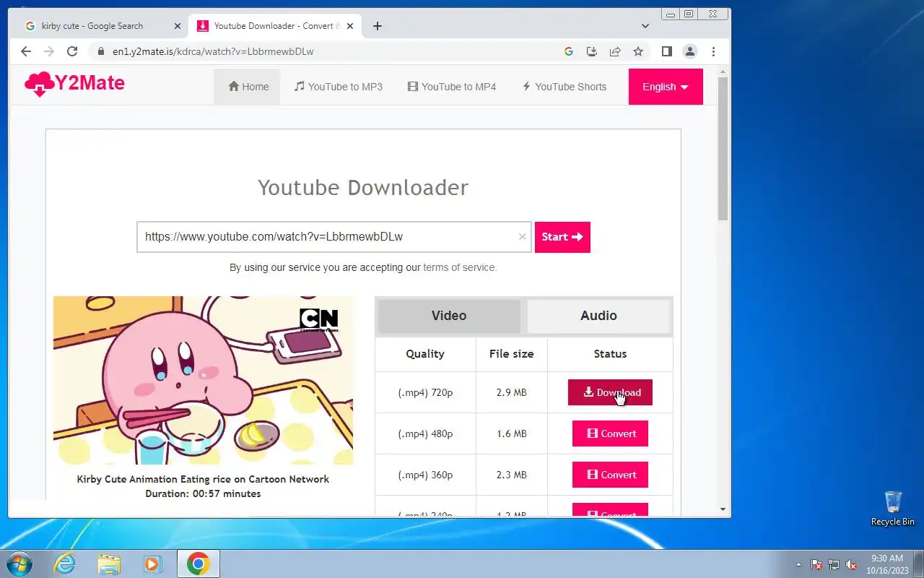Click the Action Center flag icon
924x578 pixels.
point(816,564)
